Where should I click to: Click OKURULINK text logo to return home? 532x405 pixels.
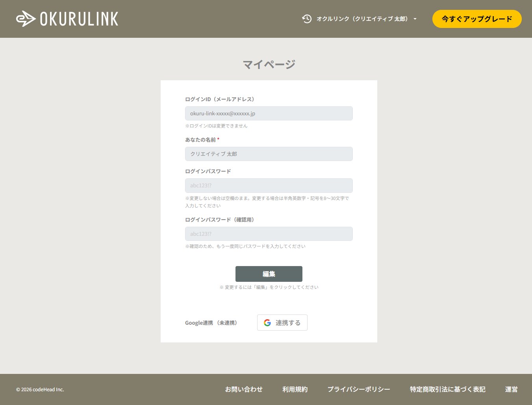tap(79, 18)
